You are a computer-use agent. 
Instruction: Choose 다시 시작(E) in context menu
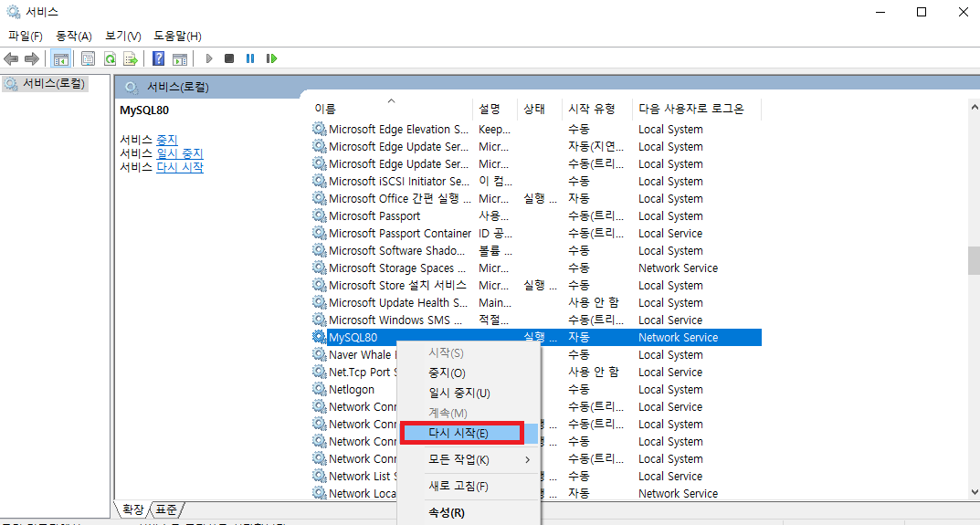(469, 434)
